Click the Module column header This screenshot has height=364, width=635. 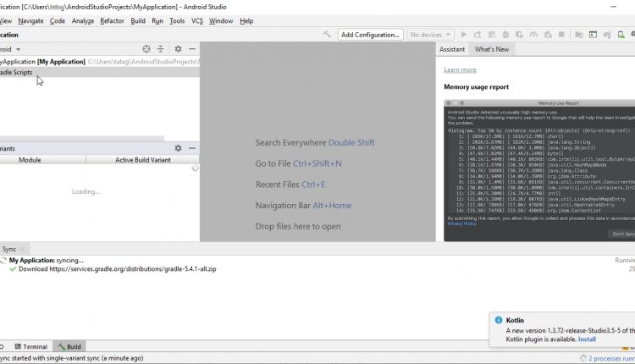point(42,160)
